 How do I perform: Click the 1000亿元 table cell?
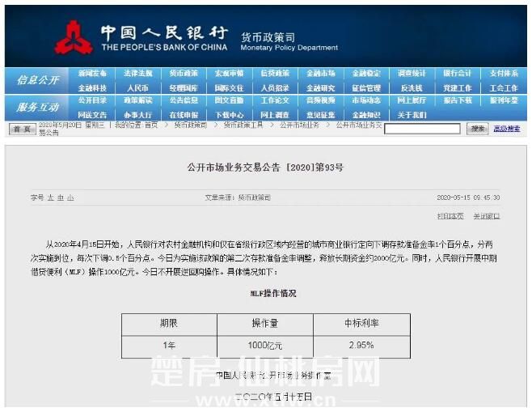point(265,346)
